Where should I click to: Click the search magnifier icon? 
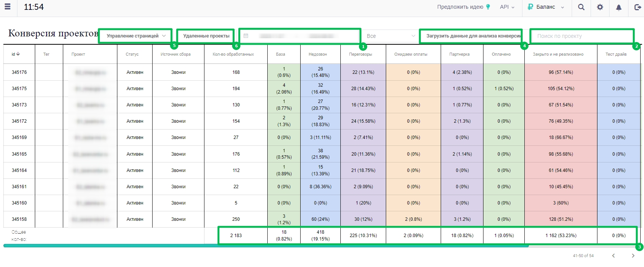click(x=581, y=7)
